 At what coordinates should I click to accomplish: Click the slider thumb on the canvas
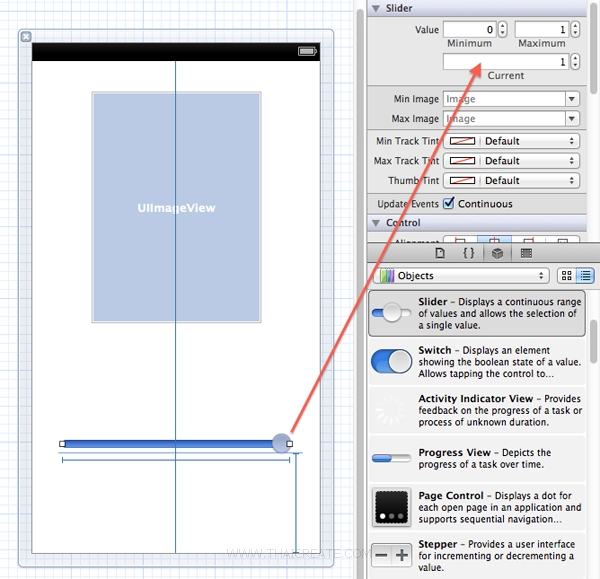(x=281, y=443)
